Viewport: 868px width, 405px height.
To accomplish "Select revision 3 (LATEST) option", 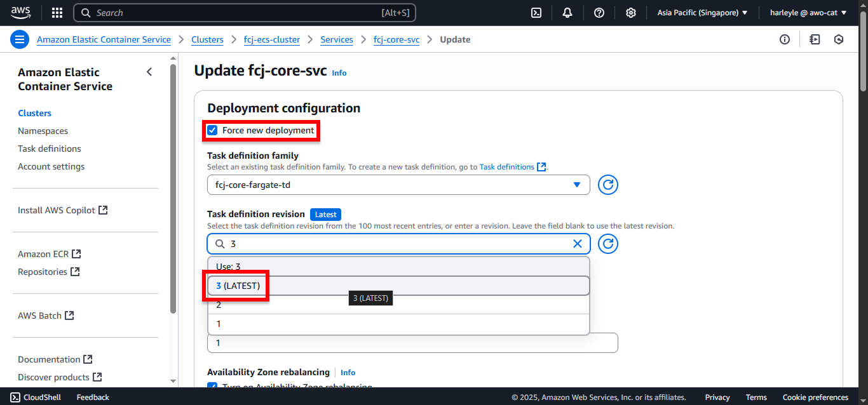I will 398,286.
